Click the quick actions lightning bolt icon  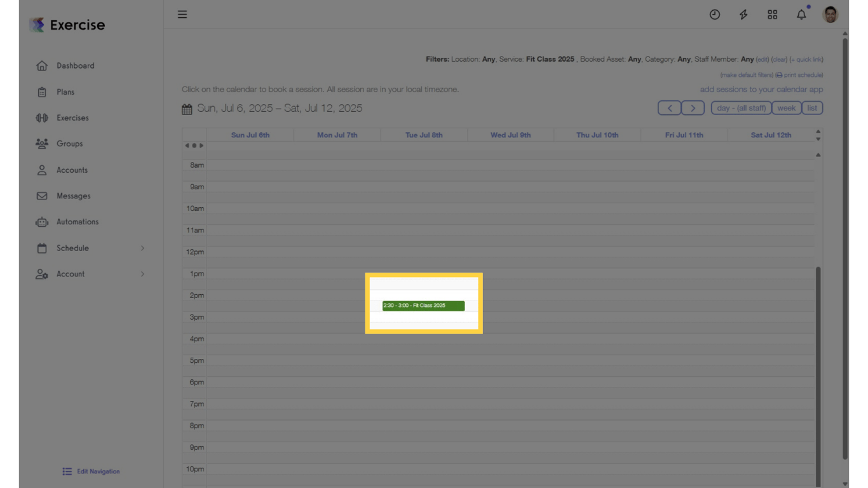(x=743, y=14)
